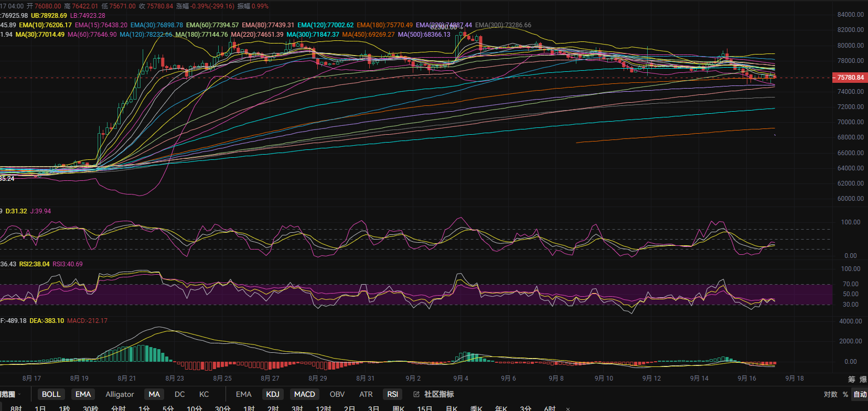This screenshot has height=411, width=868.
Task: Click the LB:74923.28 Bollinger value
Action: click(x=88, y=15)
